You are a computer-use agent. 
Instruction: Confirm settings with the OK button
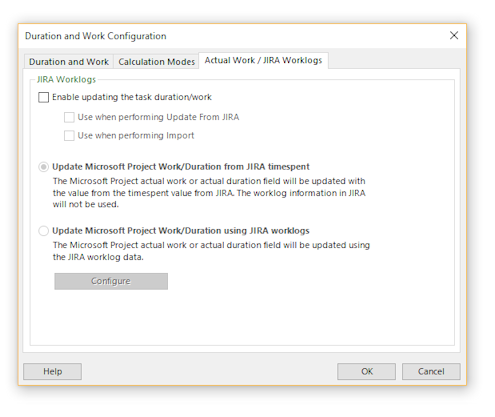point(366,371)
